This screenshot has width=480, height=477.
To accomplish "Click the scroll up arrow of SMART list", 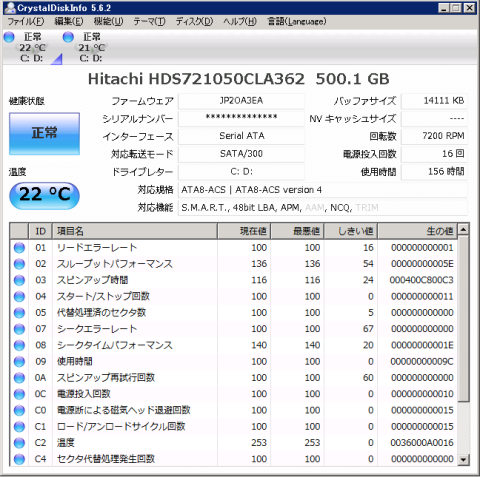I will [463, 230].
